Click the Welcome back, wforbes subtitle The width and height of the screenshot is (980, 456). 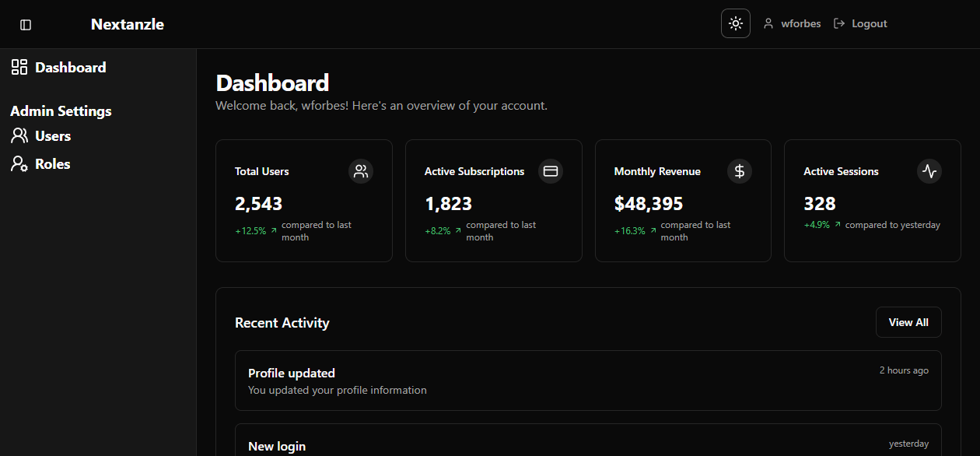tap(381, 106)
